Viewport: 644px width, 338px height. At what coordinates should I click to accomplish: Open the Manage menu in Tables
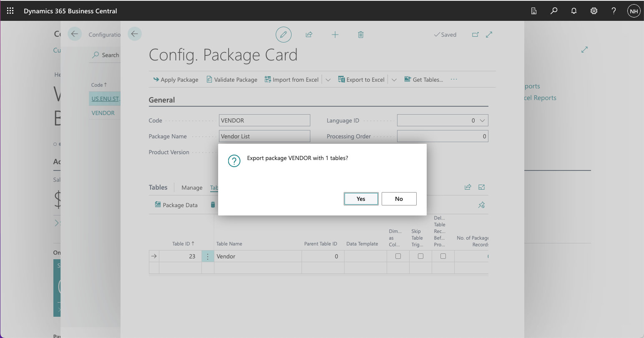pos(192,188)
